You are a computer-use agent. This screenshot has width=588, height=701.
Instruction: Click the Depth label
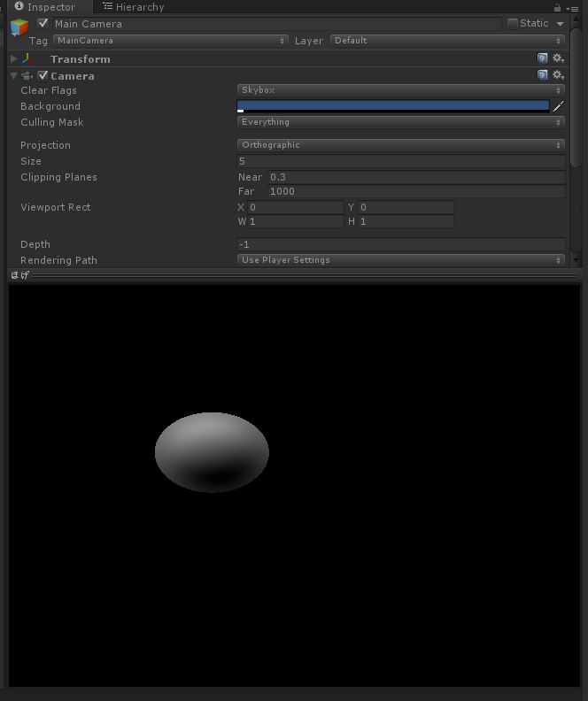tap(35, 244)
